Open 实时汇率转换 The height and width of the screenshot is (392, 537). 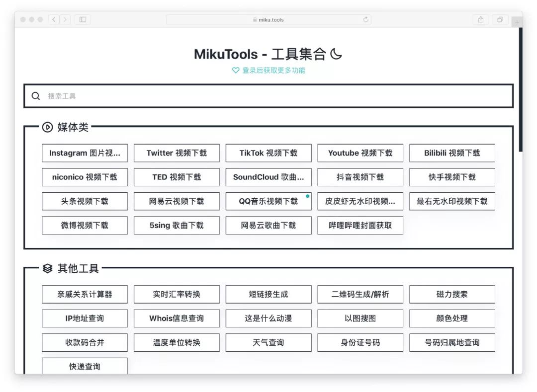[x=177, y=294]
